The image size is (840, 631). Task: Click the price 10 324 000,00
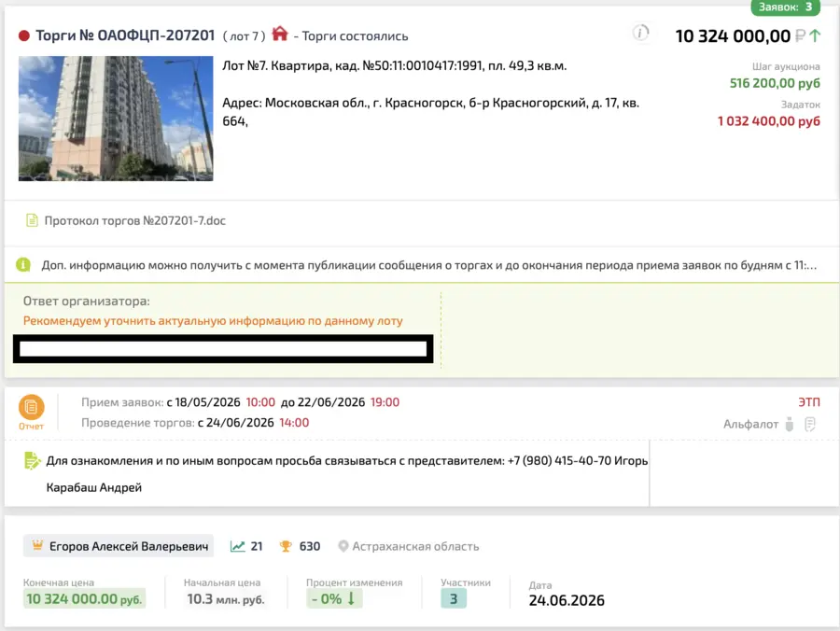(733, 35)
